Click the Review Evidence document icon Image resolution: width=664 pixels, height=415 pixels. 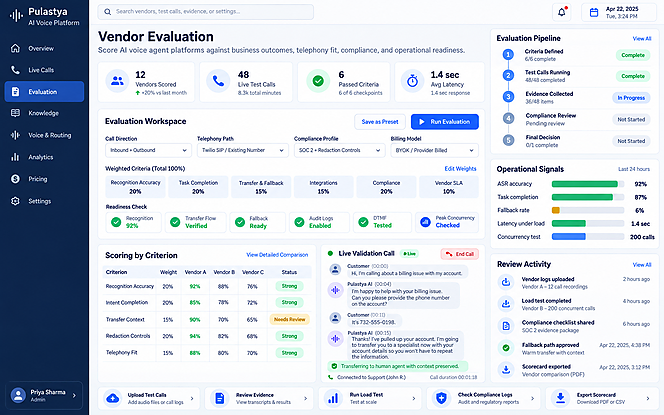pyautogui.click(x=219, y=398)
